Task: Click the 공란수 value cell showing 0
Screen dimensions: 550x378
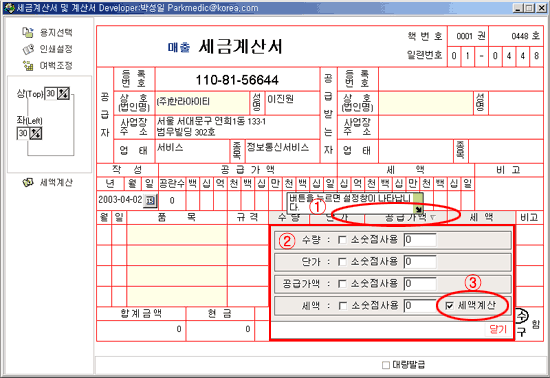Action: tap(172, 201)
